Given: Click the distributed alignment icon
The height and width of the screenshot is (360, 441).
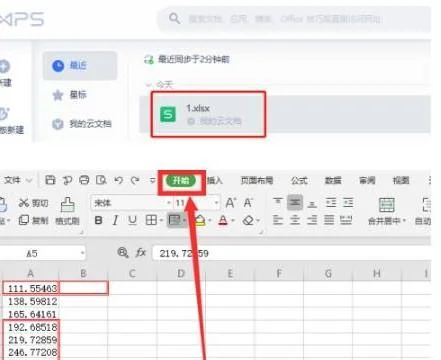Looking at the screenshot, I should coord(346,220).
